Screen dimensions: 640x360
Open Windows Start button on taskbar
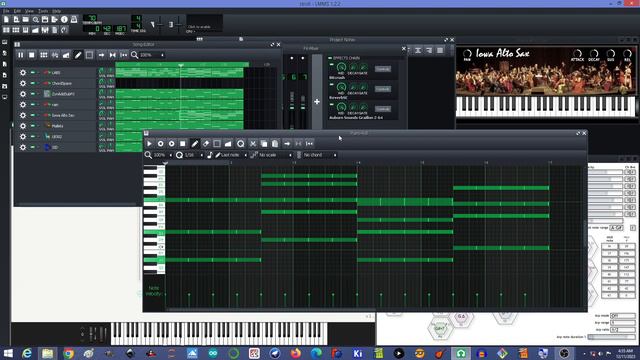(8, 353)
